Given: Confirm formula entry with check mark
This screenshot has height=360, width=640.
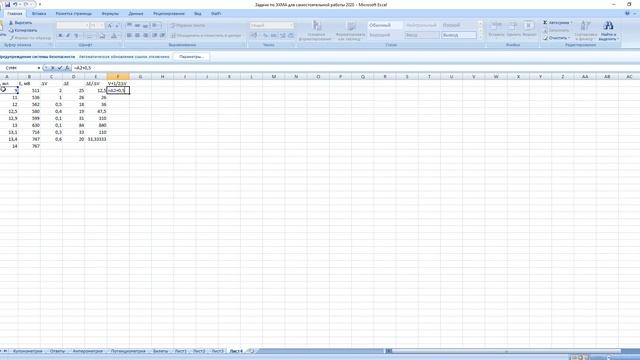Looking at the screenshot, I should (x=60, y=68).
